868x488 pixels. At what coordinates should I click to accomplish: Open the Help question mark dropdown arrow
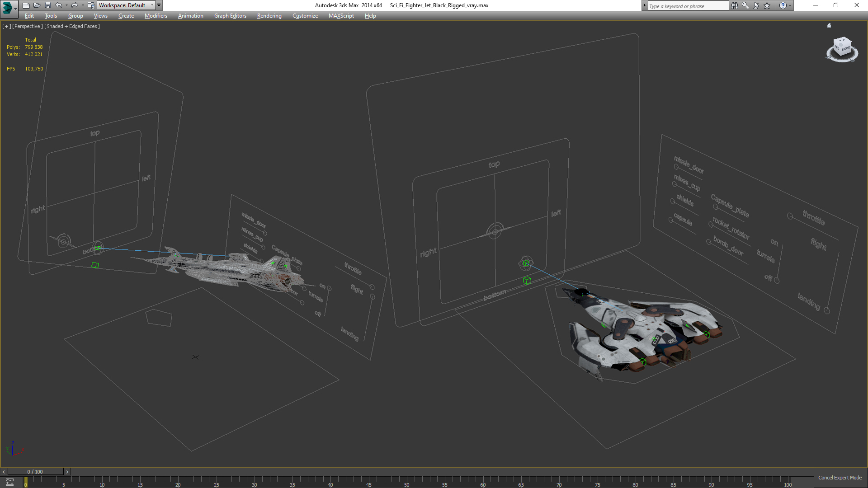click(790, 5)
